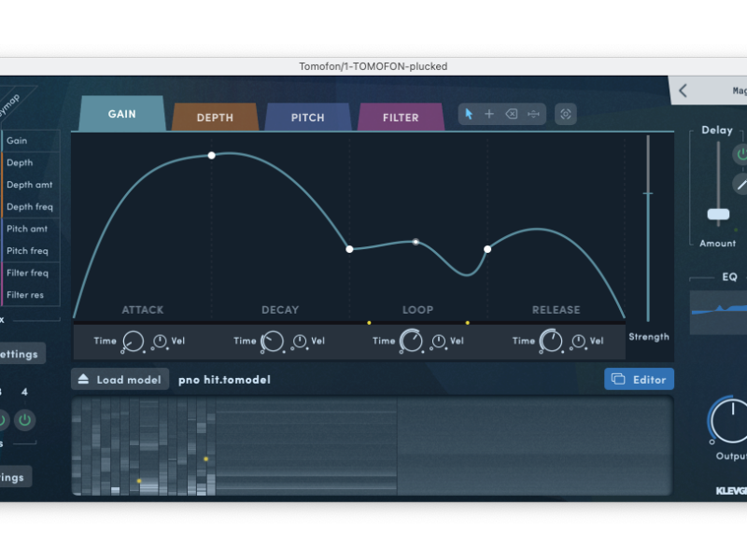Click the Loop Time knob

tap(411, 342)
